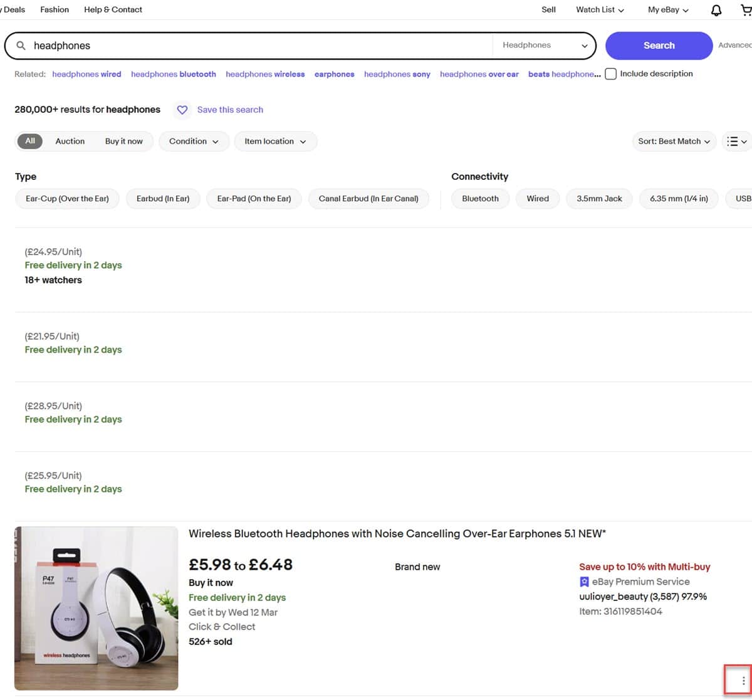The width and height of the screenshot is (752, 700).
Task: Click the 526+ sold text
Action: click(x=211, y=642)
